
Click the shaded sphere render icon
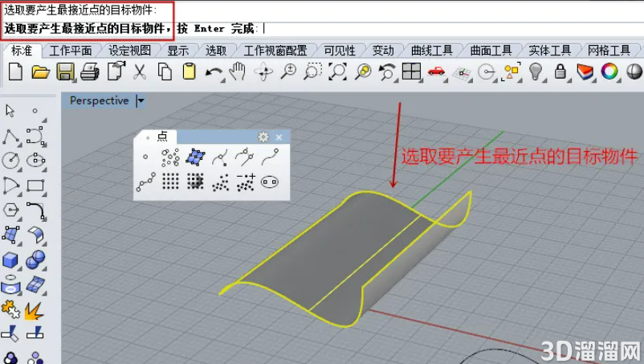click(x=634, y=72)
